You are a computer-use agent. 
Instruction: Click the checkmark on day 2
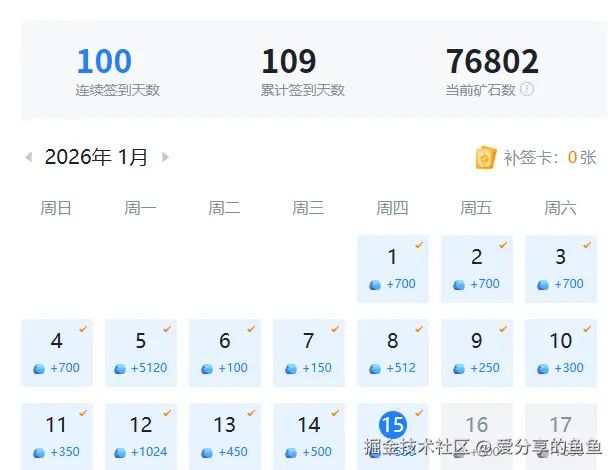(x=503, y=245)
